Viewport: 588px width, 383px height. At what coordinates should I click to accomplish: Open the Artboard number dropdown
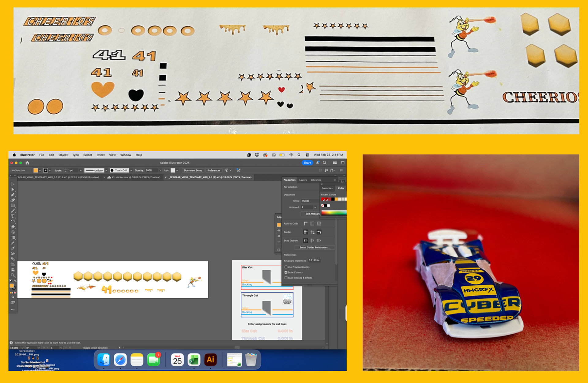tap(315, 207)
